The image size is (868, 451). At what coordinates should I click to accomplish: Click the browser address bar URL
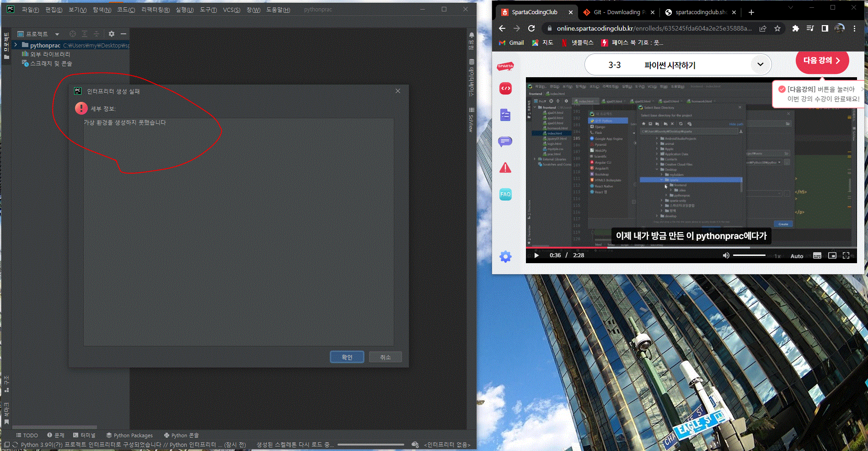654,28
